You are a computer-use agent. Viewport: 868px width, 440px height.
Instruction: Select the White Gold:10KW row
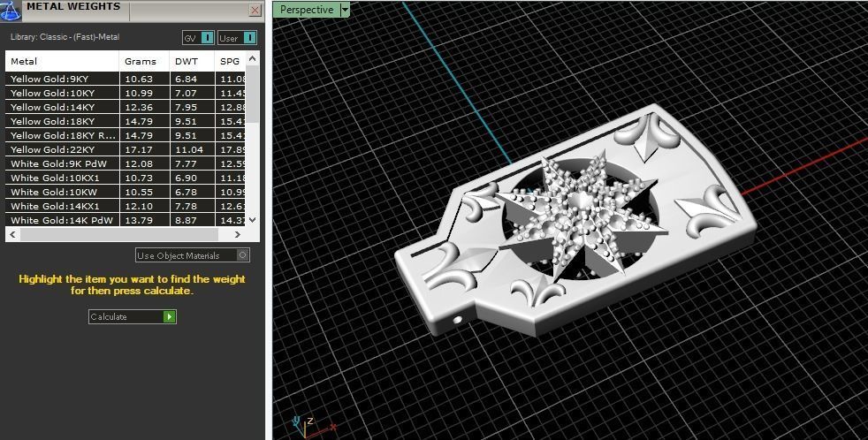click(x=126, y=192)
